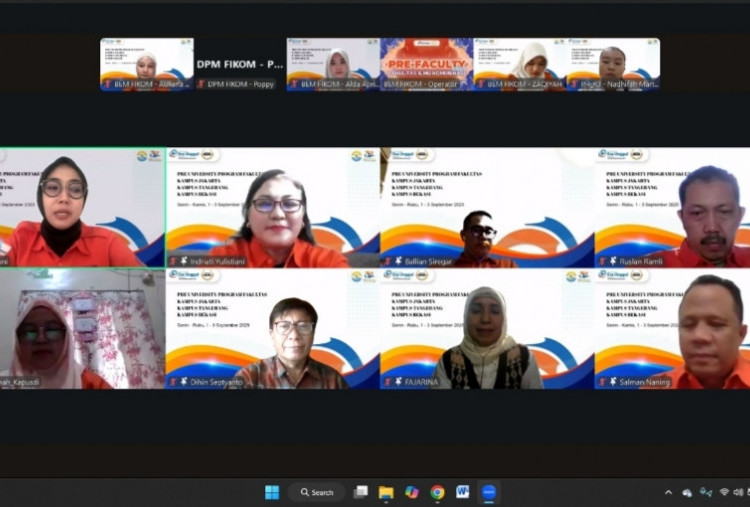Select the BEM FIKOM - Aulia video thumbnail
Viewport: 750px width, 507px height.
(x=147, y=64)
